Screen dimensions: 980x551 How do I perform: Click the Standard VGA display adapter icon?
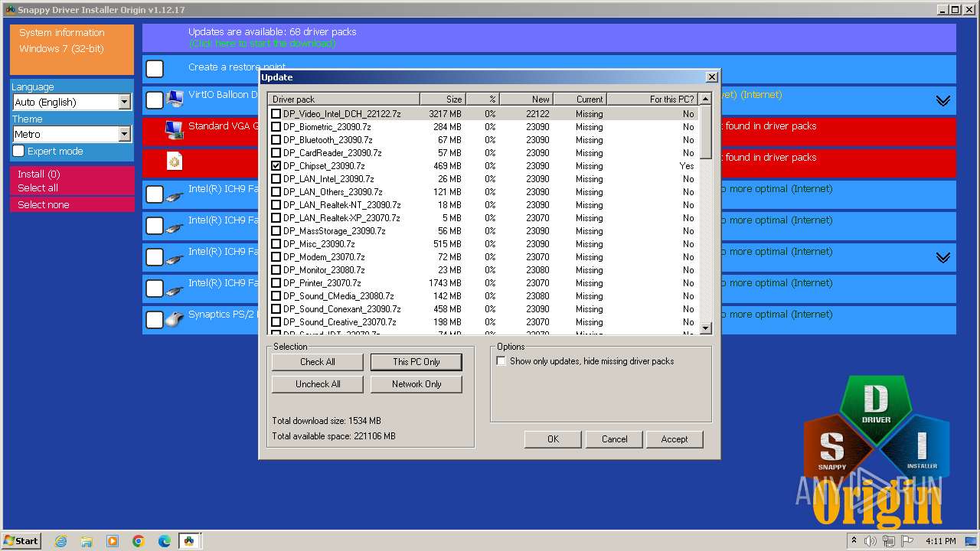coord(175,131)
